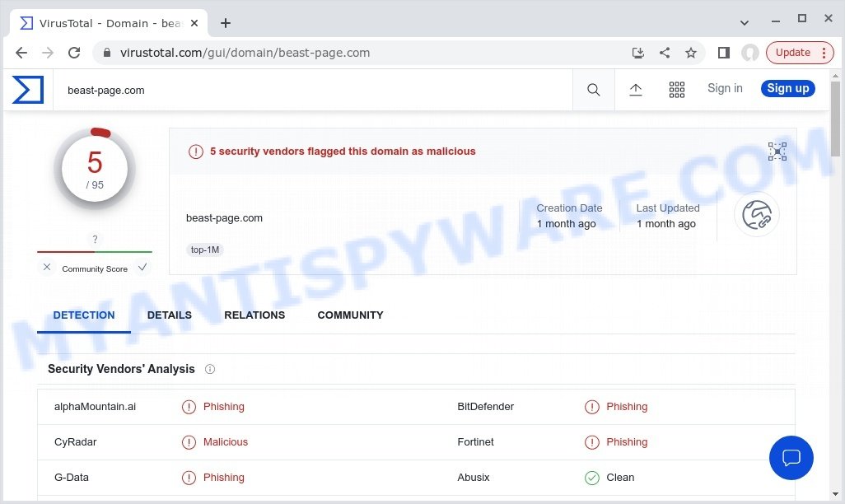Click the alphaMountain.ai vendor name
The image size is (845, 504).
pyautogui.click(x=95, y=407)
